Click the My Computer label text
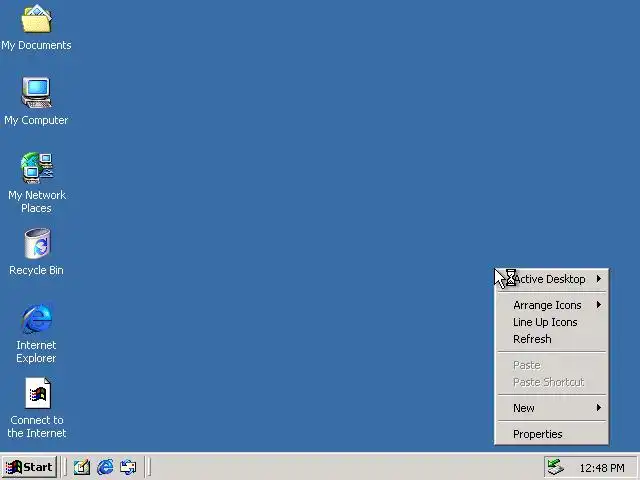The image size is (640, 480). (36, 120)
